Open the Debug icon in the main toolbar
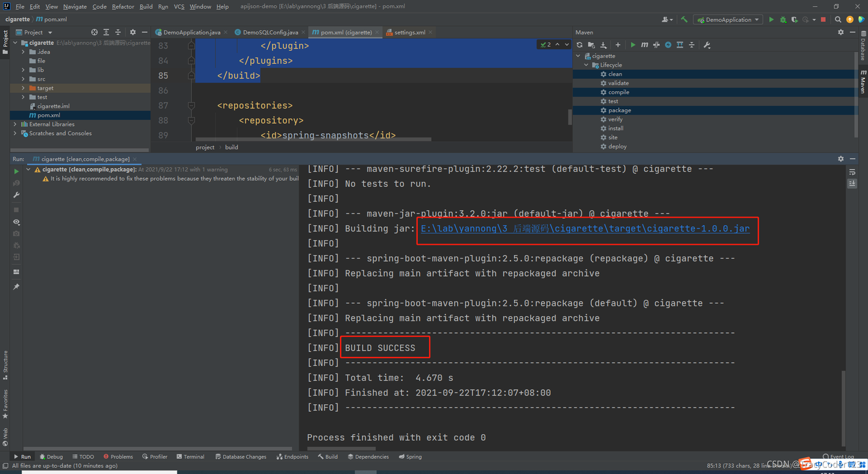The width and height of the screenshot is (868, 474). [x=783, y=19]
